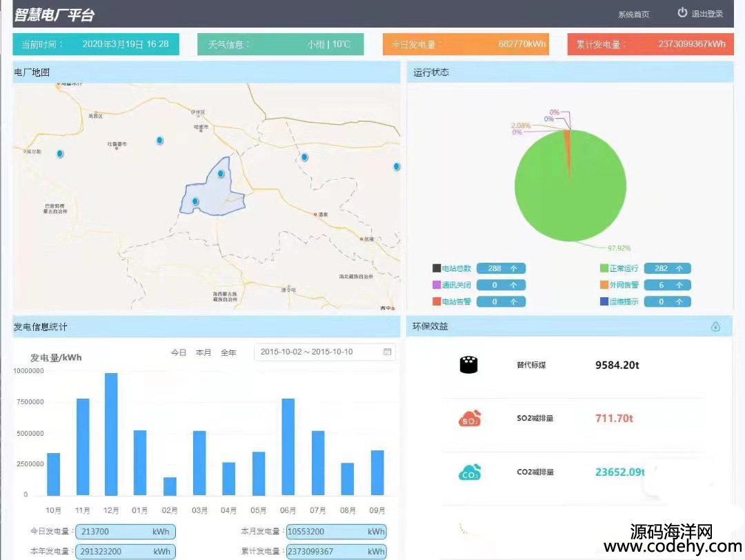Switch chart to 本月 tab
Image resolution: width=745 pixels, height=560 pixels.
(x=203, y=352)
